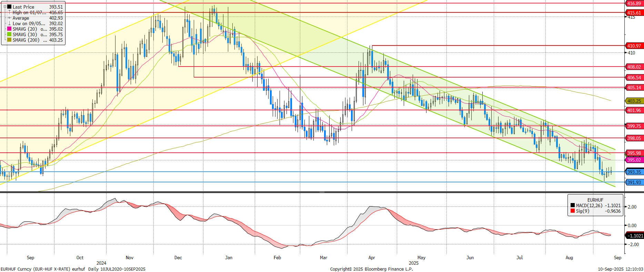Collapse the Last Price legend tree
The width and height of the screenshot is (644, 272).
pos(4,7)
